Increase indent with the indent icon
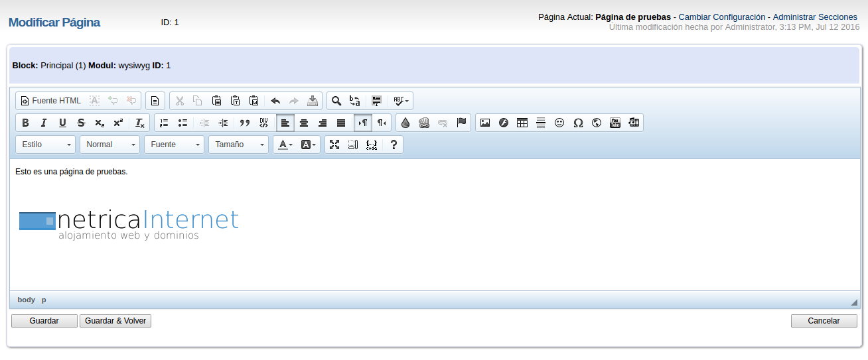 coord(223,123)
